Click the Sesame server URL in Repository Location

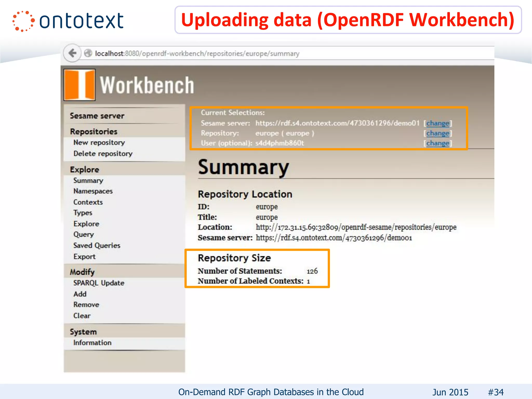(334, 238)
